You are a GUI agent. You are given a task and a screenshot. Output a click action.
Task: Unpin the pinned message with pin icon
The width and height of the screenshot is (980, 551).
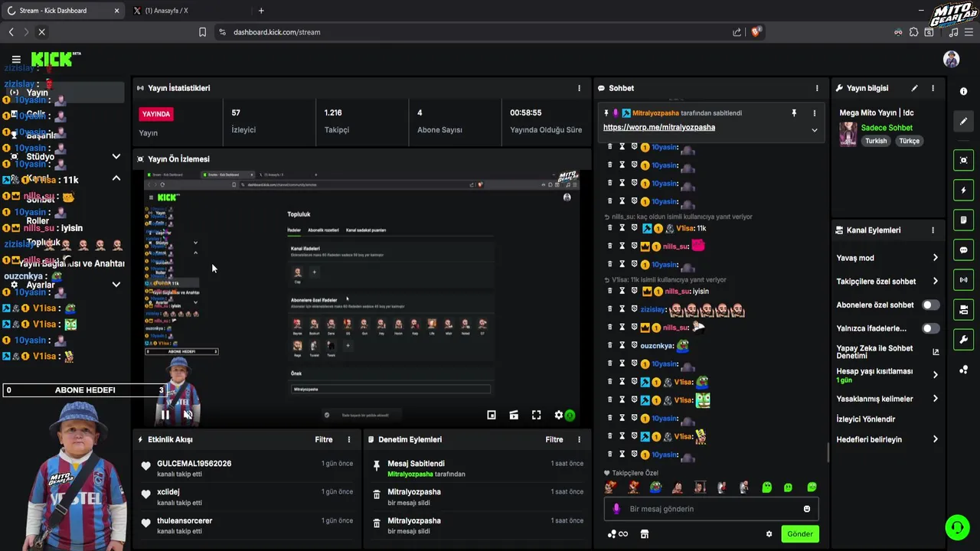(794, 112)
